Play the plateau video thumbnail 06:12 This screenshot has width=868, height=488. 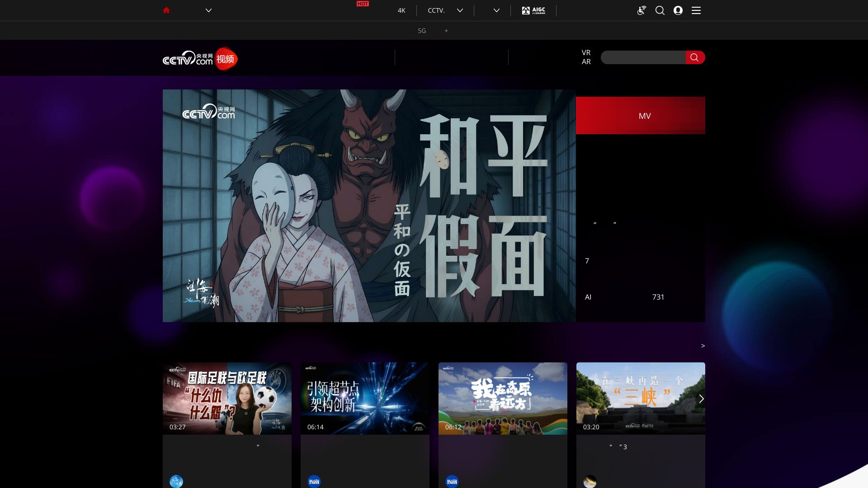503,399
